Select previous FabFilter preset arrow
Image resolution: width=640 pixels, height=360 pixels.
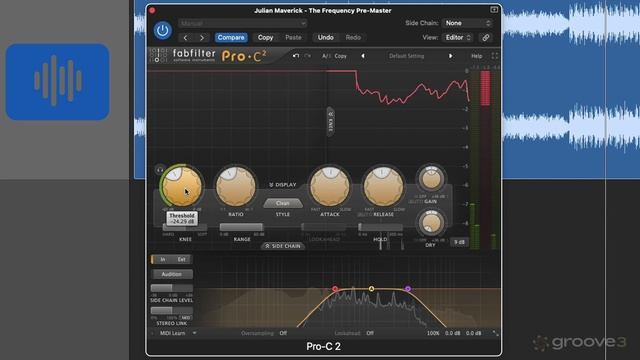(x=362, y=56)
